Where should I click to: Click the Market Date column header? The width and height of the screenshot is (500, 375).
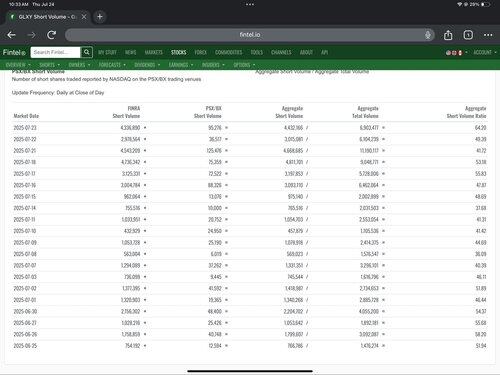click(x=26, y=116)
